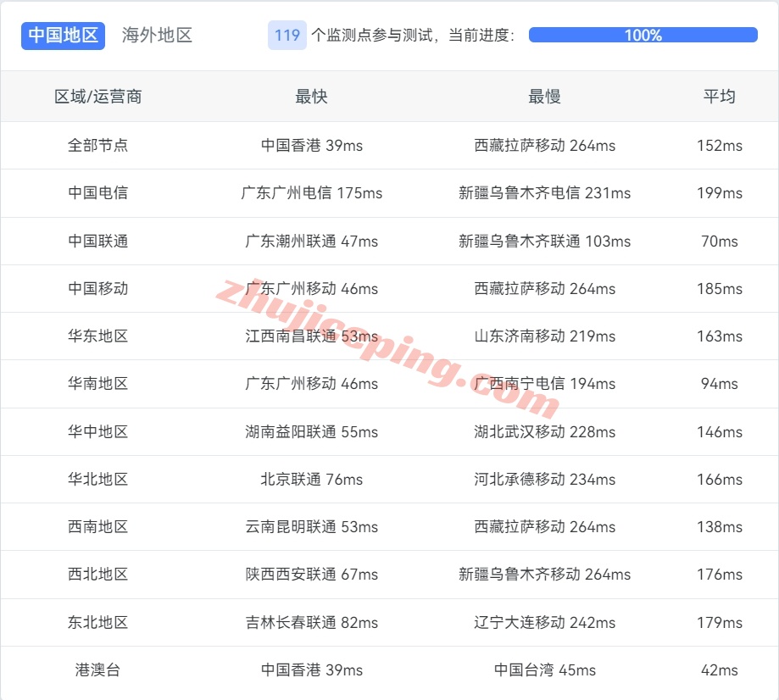Click the 176ms average value

point(720,575)
